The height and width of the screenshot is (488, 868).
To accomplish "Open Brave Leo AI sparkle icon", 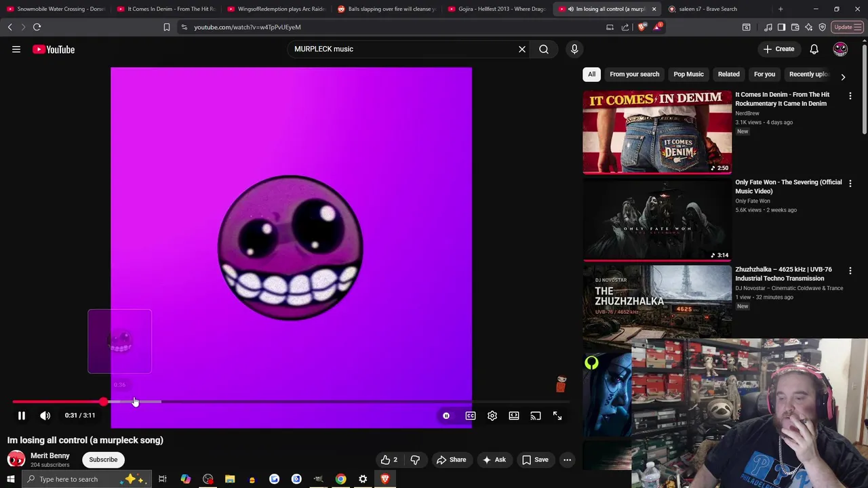I will point(808,27).
